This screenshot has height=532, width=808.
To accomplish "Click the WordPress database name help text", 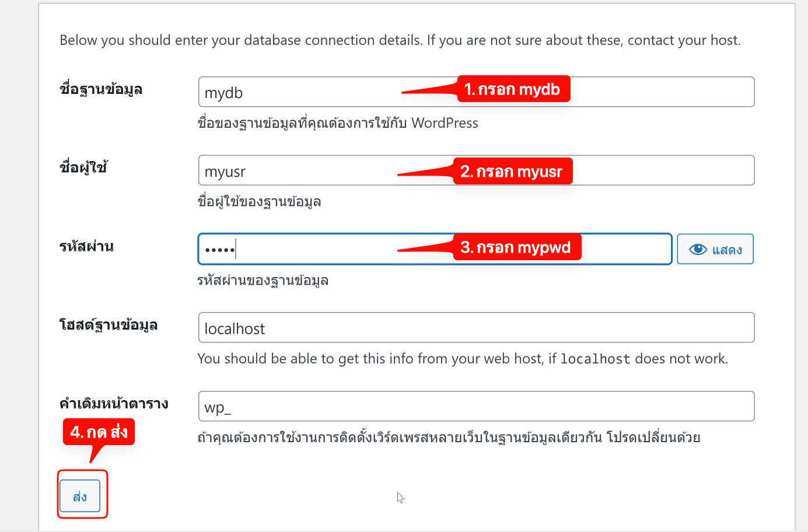I will (338, 123).
